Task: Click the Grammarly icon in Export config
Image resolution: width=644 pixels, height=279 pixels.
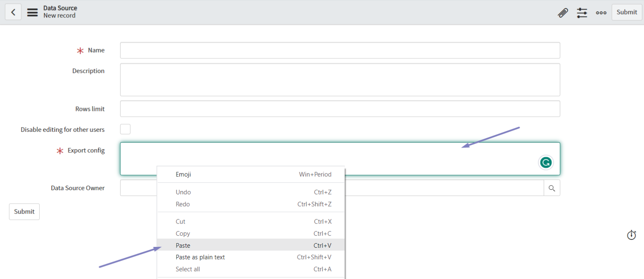Action: (546, 163)
